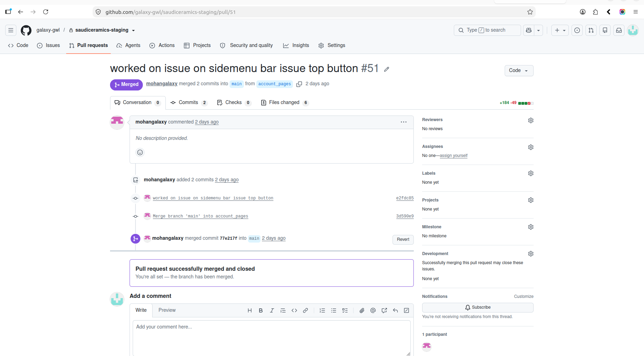Open the Projects settings gear
The image size is (644, 356).
coord(531,200)
